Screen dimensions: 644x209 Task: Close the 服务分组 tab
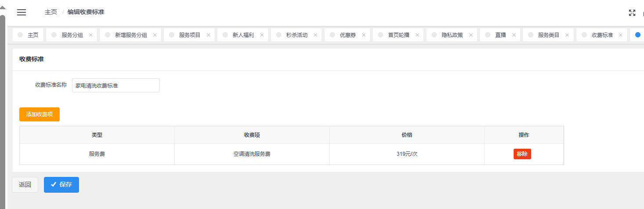90,35
